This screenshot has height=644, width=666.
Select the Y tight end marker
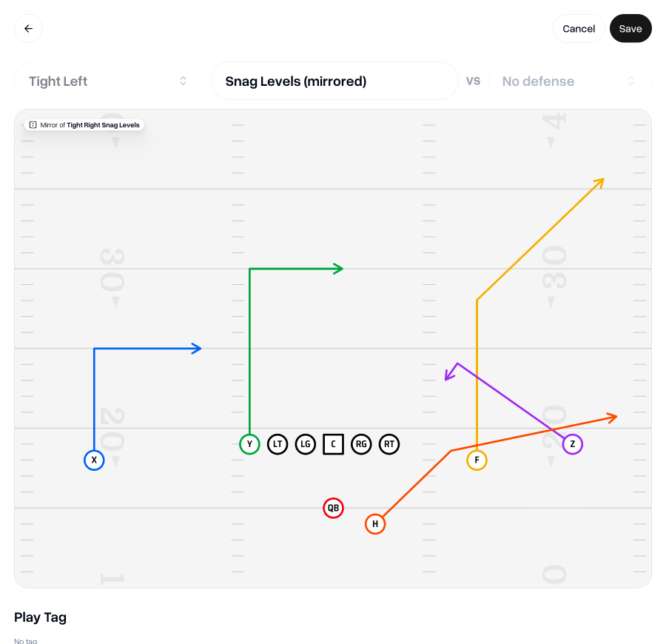tap(249, 445)
